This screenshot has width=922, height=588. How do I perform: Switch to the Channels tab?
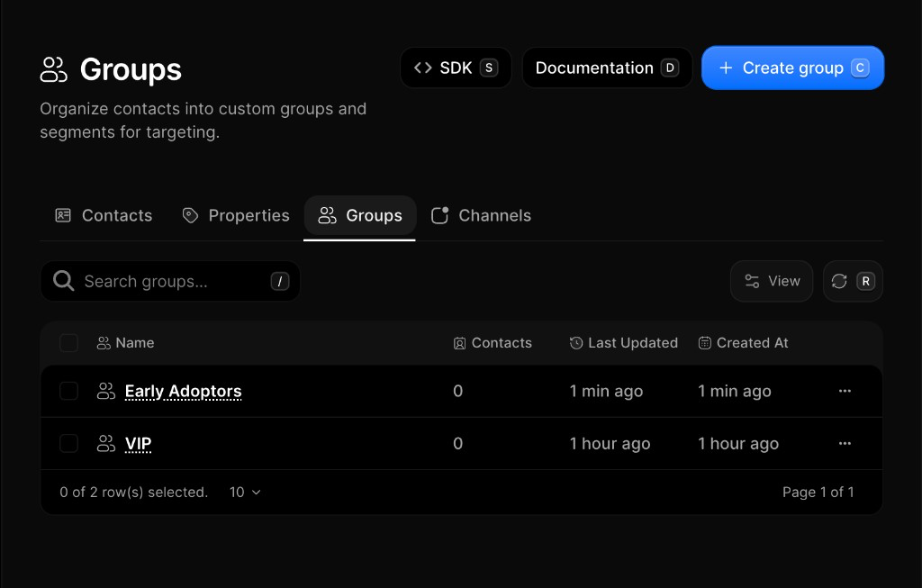(x=481, y=215)
